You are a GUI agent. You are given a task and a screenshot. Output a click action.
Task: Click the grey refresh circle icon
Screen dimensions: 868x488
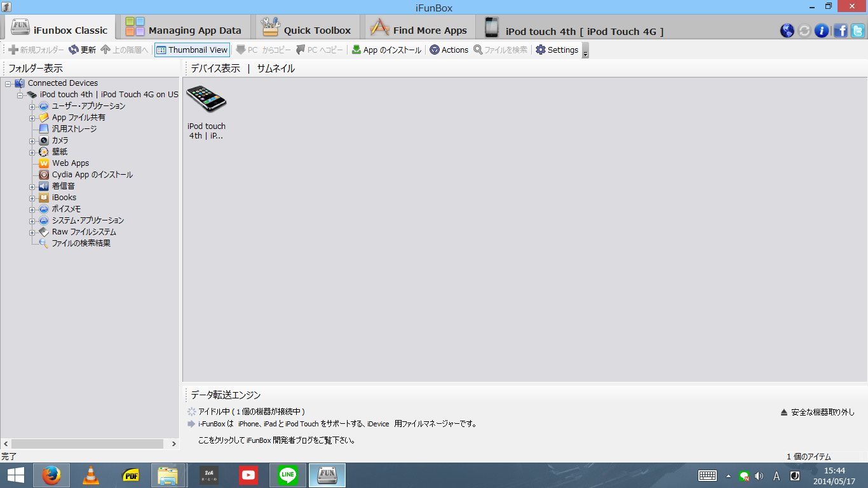pos(804,30)
